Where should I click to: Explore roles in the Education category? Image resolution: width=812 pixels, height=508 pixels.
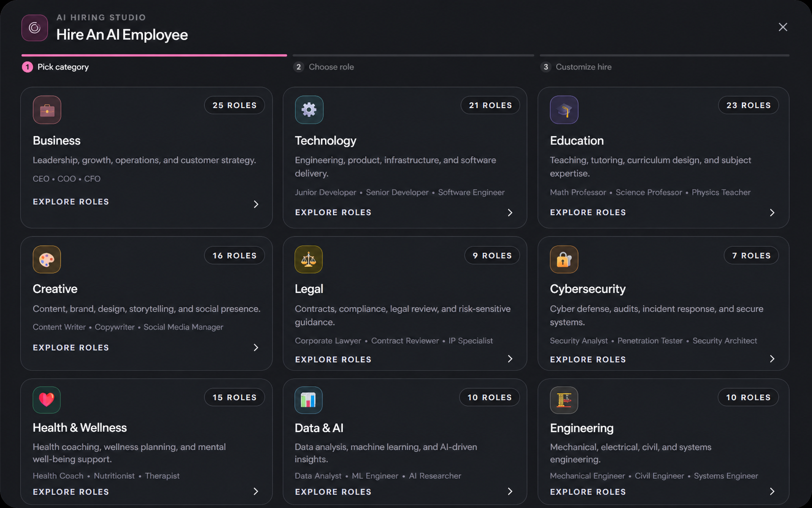pos(588,213)
